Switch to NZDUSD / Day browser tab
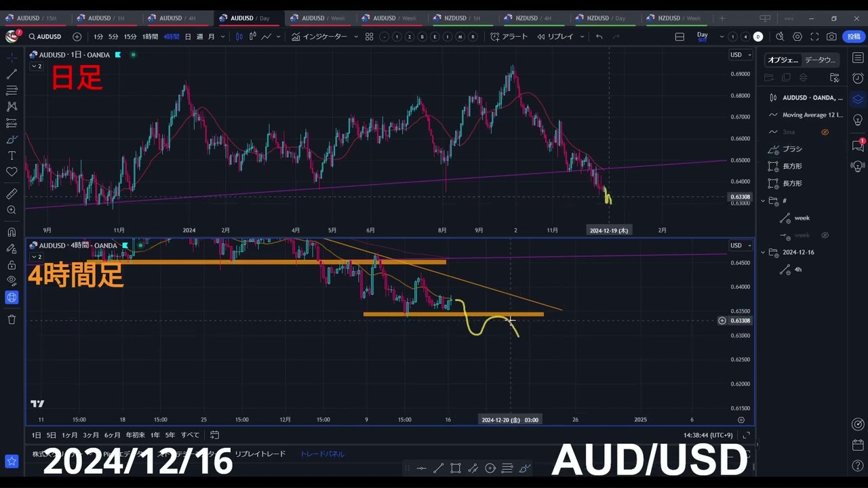The height and width of the screenshot is (488, 868). click(x=606, y=18)
